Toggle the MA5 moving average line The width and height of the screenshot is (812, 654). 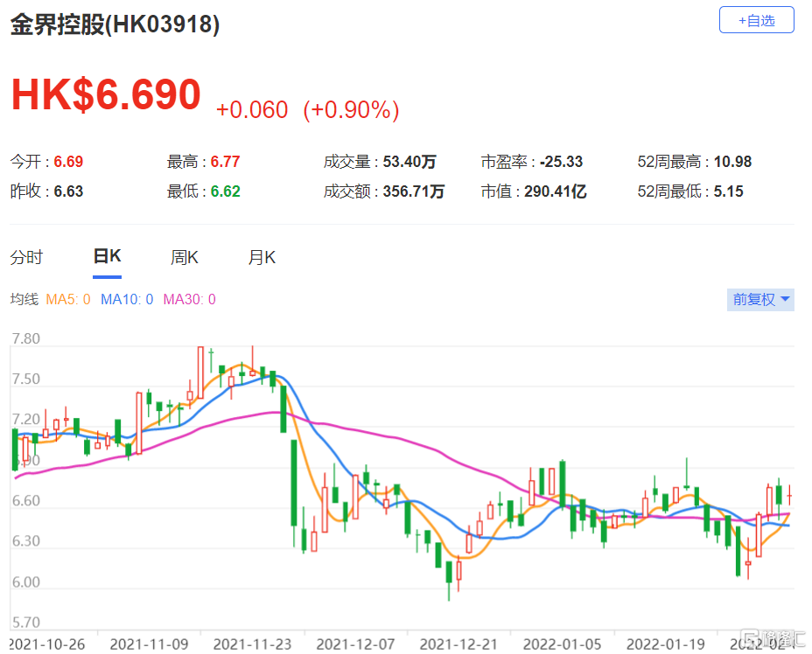tap(68, 300)
